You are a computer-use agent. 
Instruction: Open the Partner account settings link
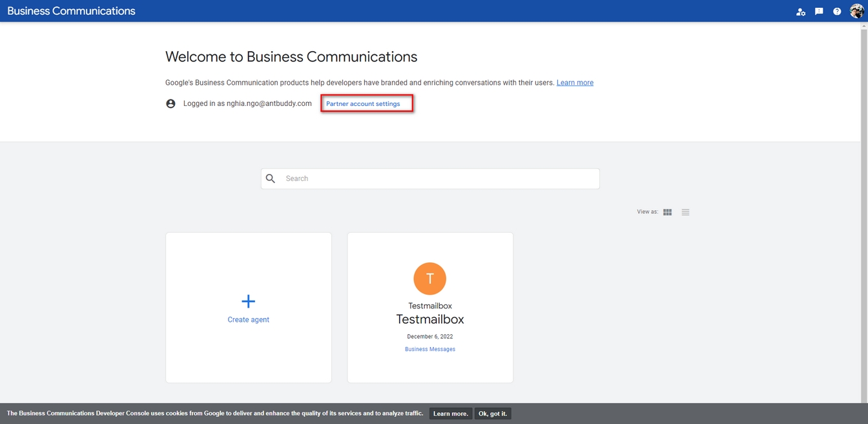coord(363,103)
